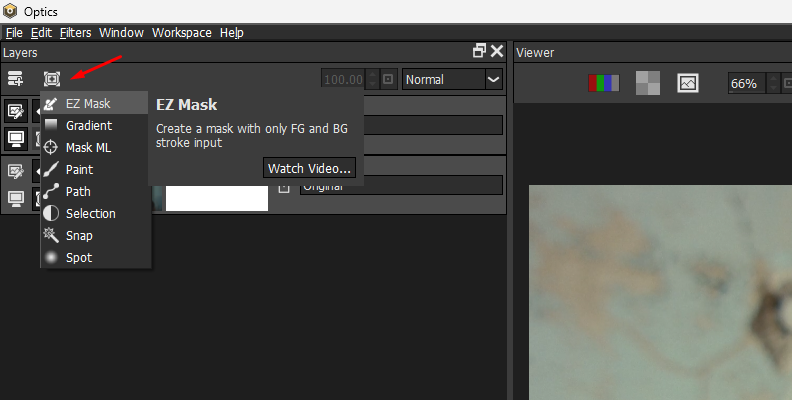Viewport: 792px width, 400px height.
Task: Close the Layers panel
Action: click(x=497, y=51)
